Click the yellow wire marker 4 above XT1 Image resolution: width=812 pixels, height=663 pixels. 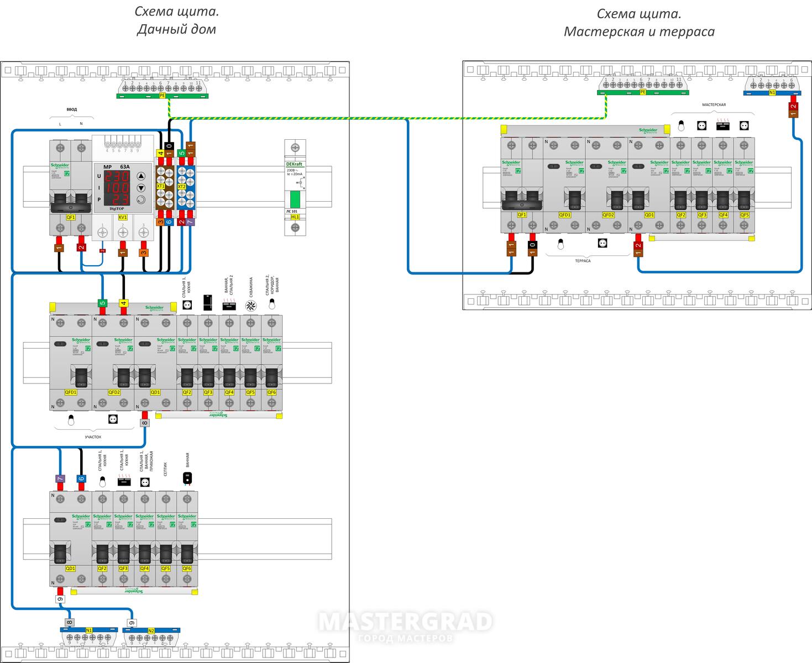pos(160,154)
